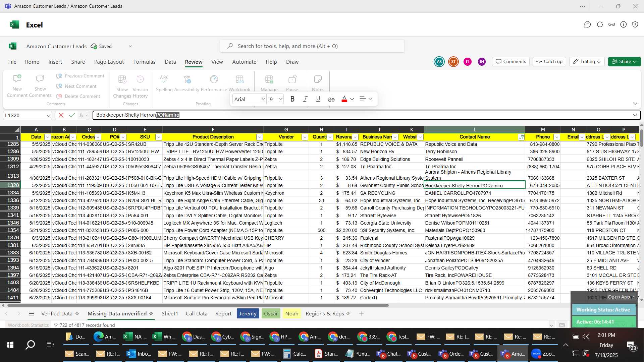This screenshot has height=362, width=644.
Task: Open Workbook statistics icon
Action: click(x=239, y=79)
